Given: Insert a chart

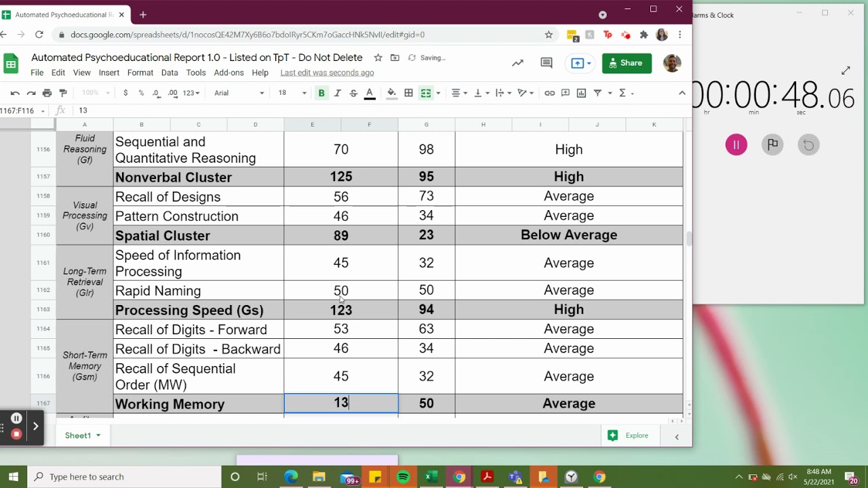Looking at the screenshot, I should [x=581, y=93].
